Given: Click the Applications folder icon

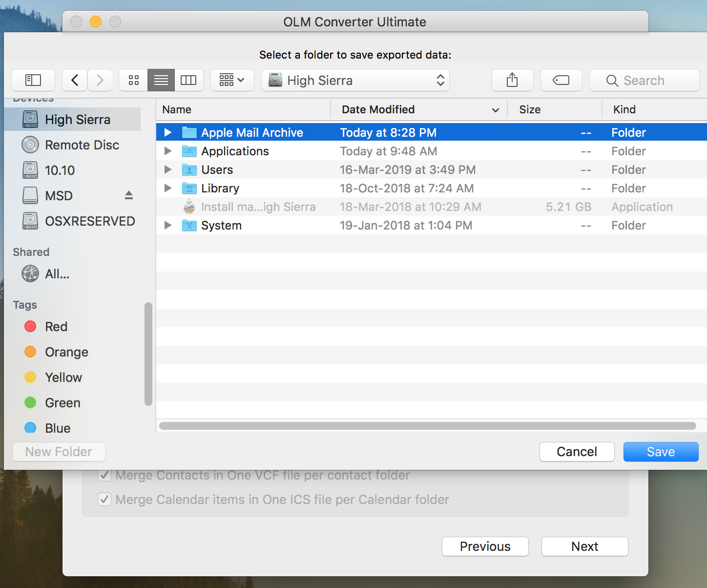Looking at the screenshot, I should point(189,151).
